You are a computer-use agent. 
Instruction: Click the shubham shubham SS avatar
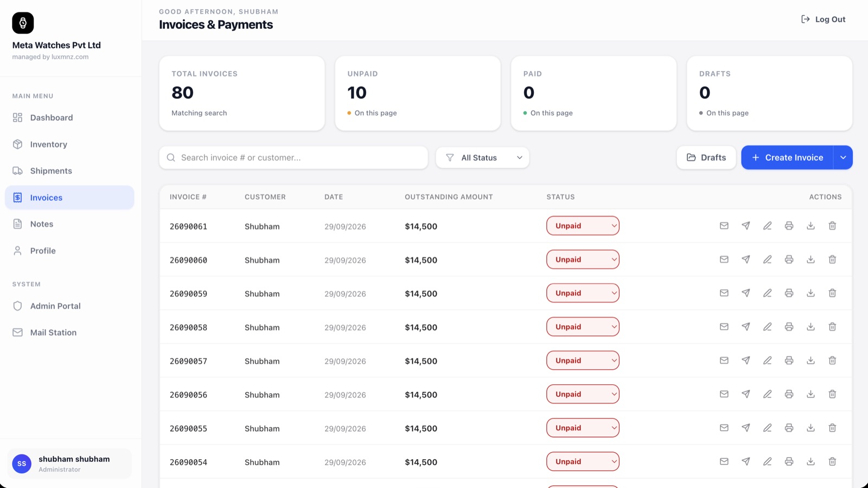click(x=22, y=464)
